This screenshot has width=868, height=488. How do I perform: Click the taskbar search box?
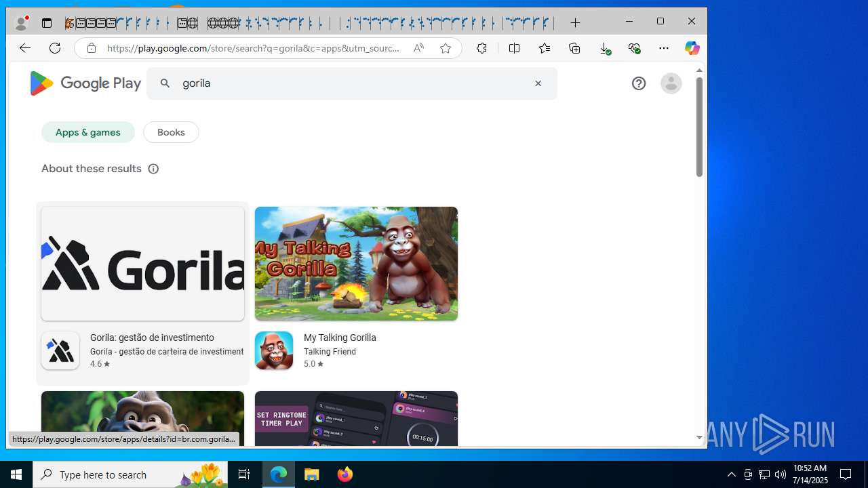pyautogui.click(x=130, y=474)
